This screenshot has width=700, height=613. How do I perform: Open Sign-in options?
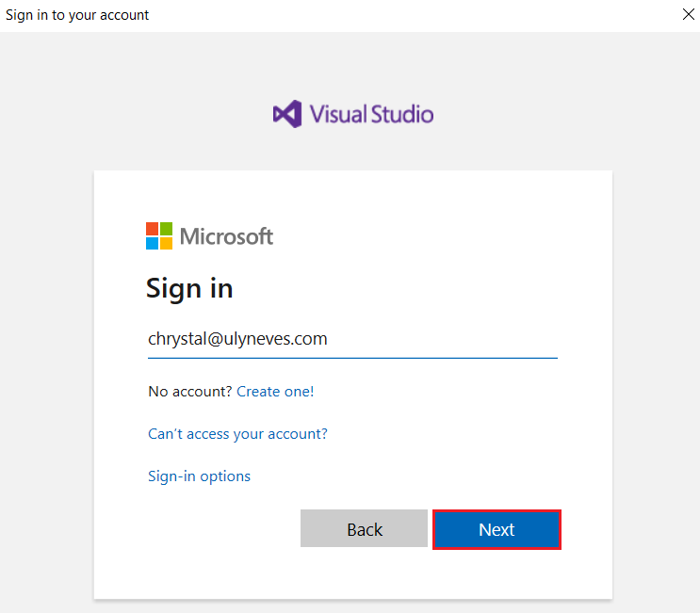point(199,476)
